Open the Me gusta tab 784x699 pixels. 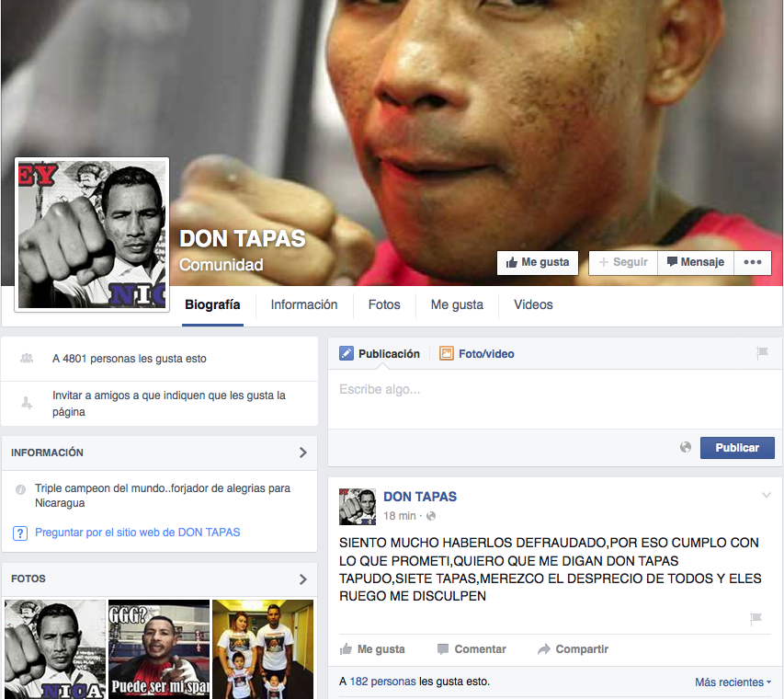[457, 304]
